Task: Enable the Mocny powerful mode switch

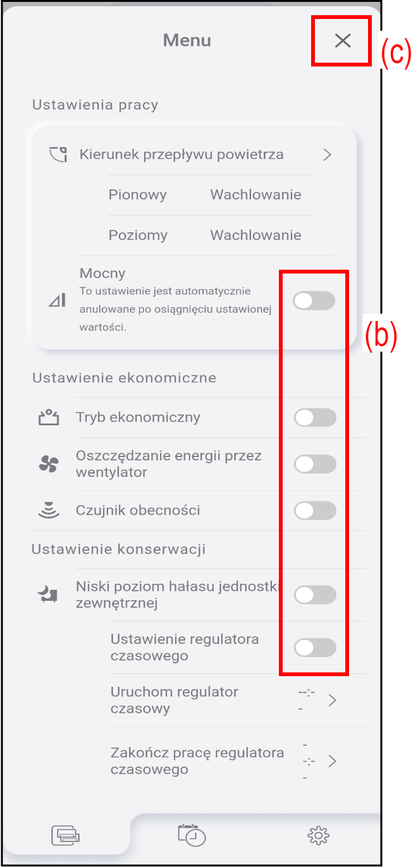Action: pyautogui.click(x=314, y=301)
